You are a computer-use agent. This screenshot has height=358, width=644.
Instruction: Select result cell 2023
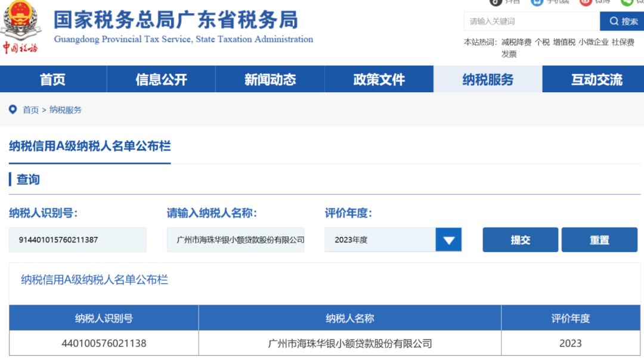tap(571, 343)
